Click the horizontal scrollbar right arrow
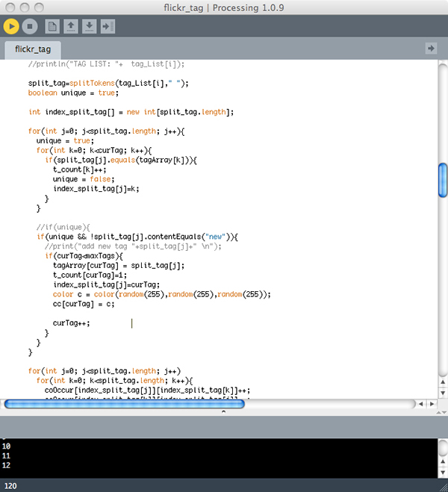448x492 pixels. point(432,404)
